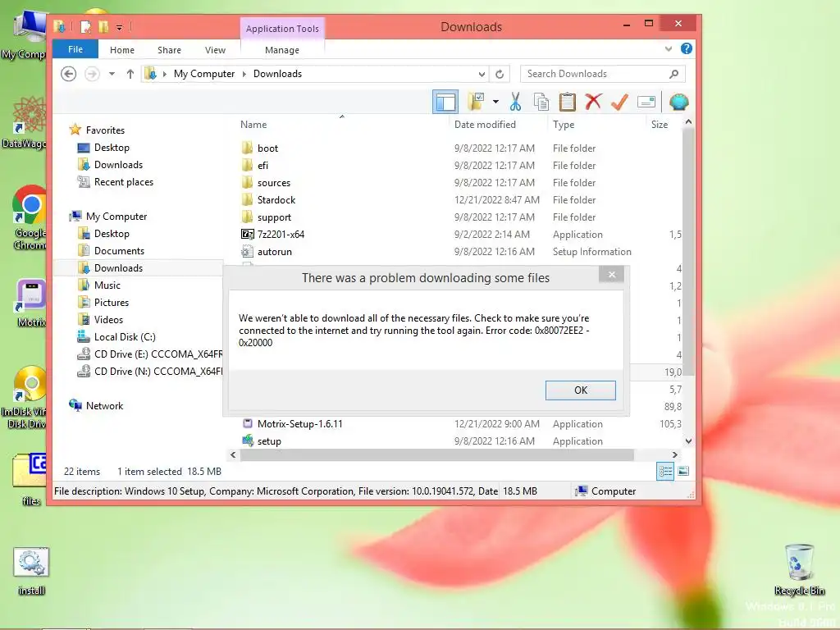Click the Copy icon in toolbar
Image resolution: width=840 pixels, height=630 pixels.
tap(541, 101)
